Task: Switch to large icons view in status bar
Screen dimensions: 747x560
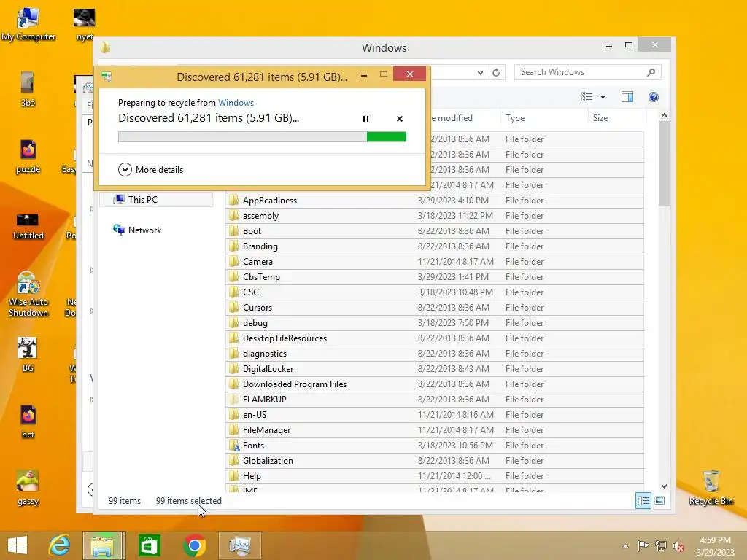Action: [659, 500]
